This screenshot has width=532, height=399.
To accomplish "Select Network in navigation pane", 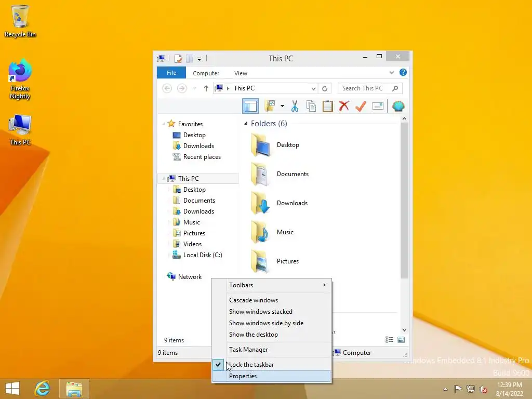I will 190,277.
